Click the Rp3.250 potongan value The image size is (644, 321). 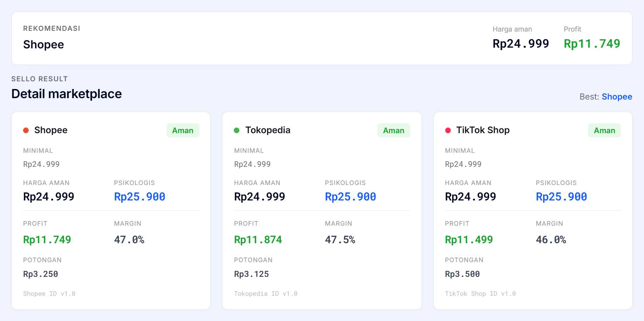pos(41,274)
